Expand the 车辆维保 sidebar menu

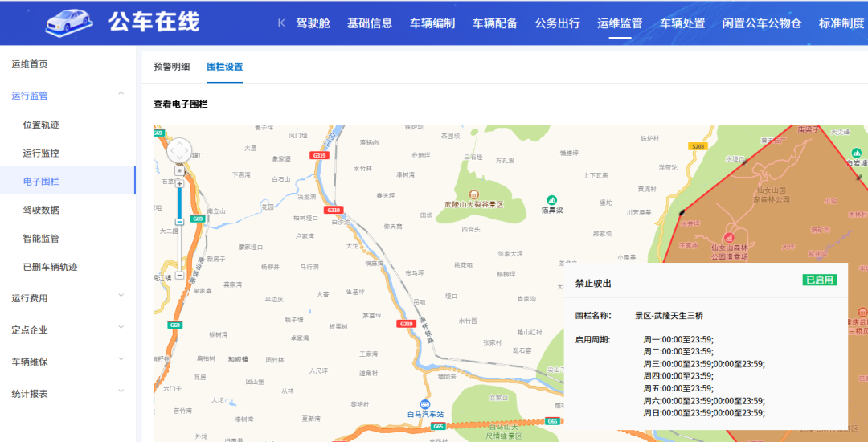click(121, 361)
